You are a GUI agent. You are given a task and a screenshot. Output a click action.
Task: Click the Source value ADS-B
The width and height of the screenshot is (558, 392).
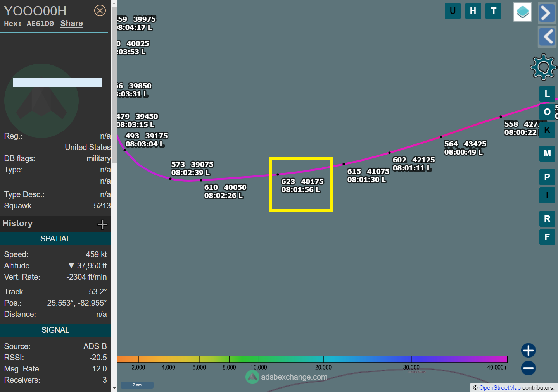pyautogui.click(x=95, y=346)
